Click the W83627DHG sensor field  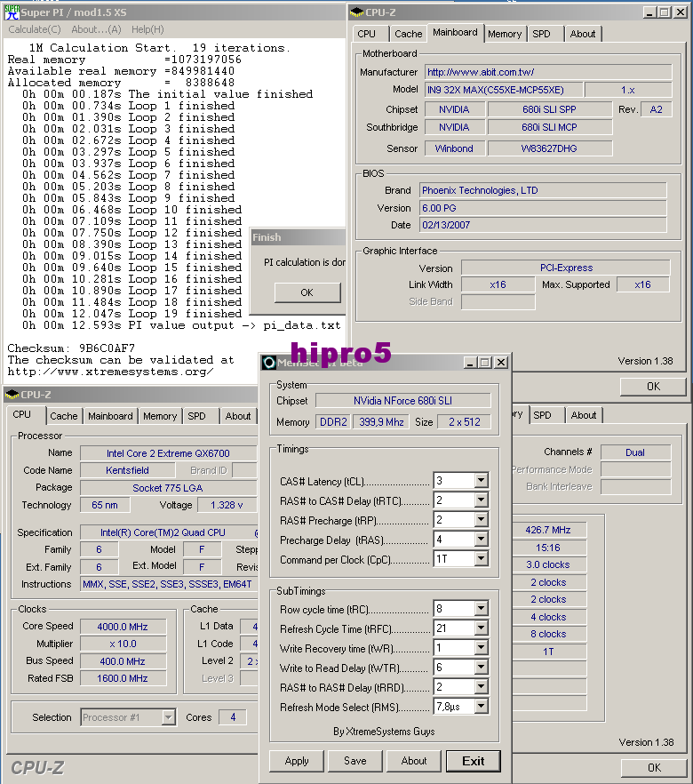pyautogui.click(x=550, y=148)
